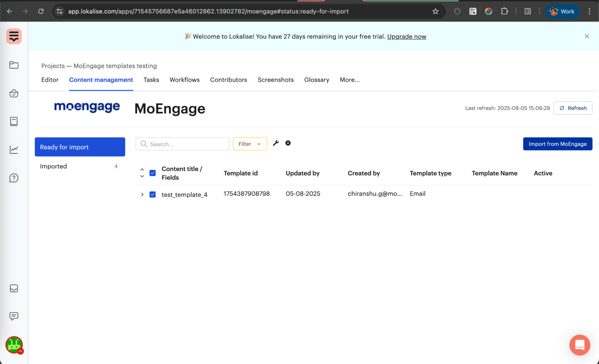Image resolution: width=599 pixels, height=364 pixels.
Task: Open the browser Extensions puzzle icon
Action: tap(504, 11)
